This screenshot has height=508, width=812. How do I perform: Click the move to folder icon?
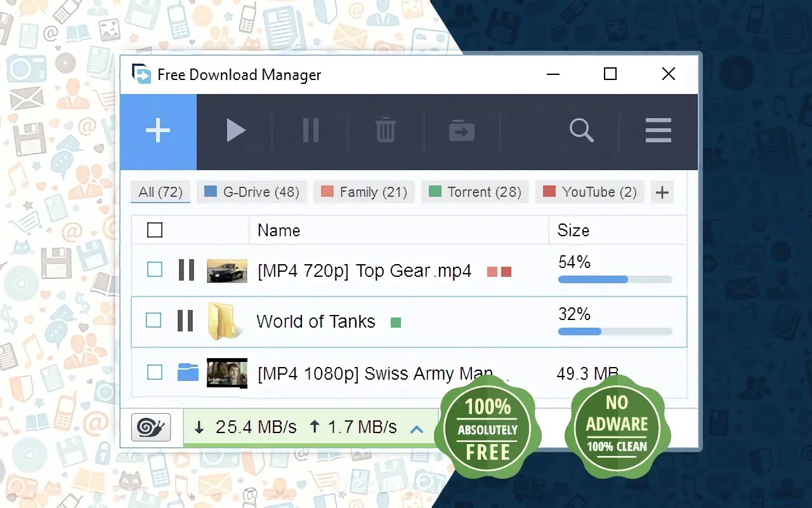tap(461, 131)
